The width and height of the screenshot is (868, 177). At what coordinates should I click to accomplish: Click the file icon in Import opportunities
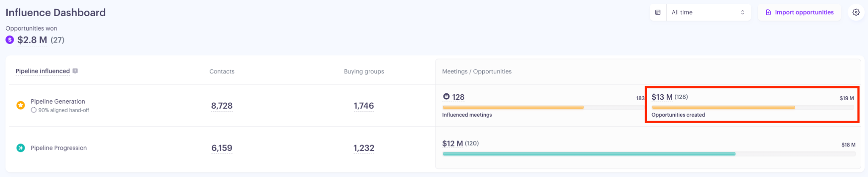pyautogui.click(x=768, y=12)
